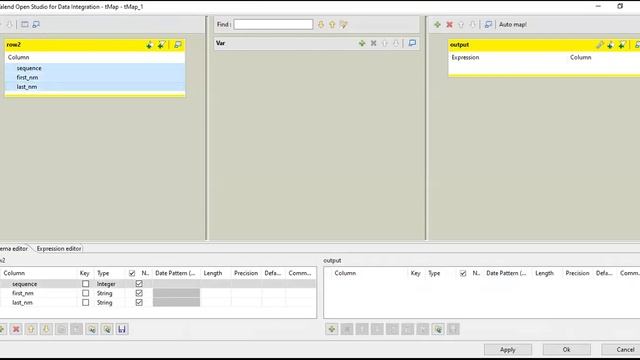The height and width of the screenshot is (360, 640).
Task: Click the Apply button
Action: [x=508, y=350]
